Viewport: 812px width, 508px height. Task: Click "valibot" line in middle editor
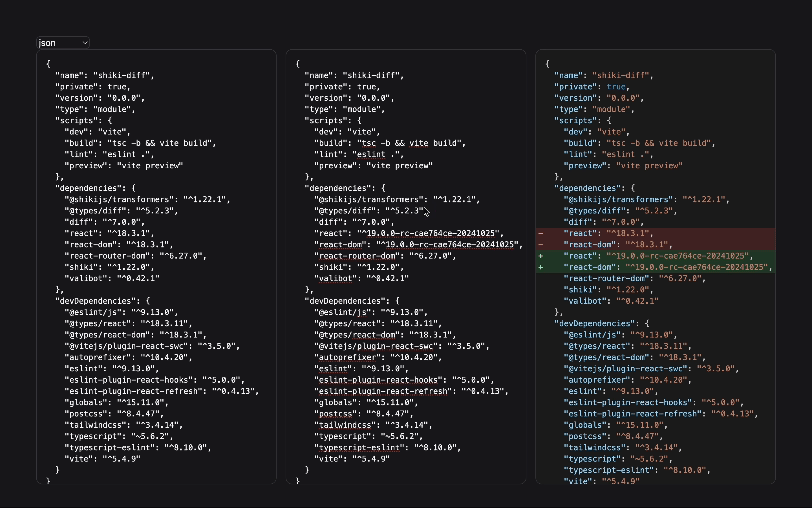(361, 279)
